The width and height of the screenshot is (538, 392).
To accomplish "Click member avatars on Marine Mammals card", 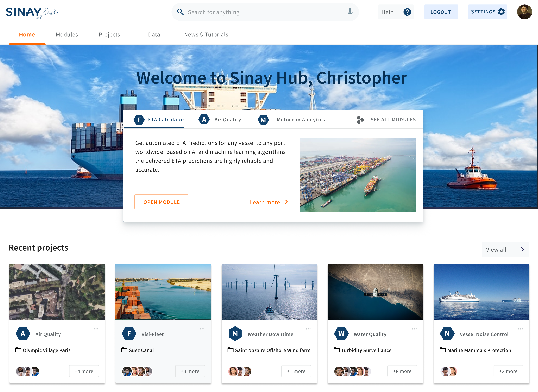I will [x=449, y=371].
